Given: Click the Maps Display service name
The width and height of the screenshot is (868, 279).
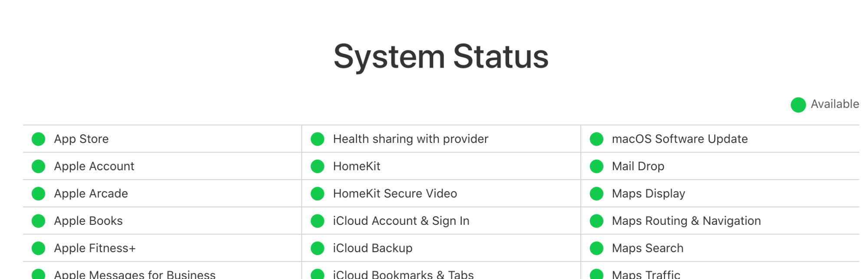Looking at the screenshot, I should pos(648,194).
